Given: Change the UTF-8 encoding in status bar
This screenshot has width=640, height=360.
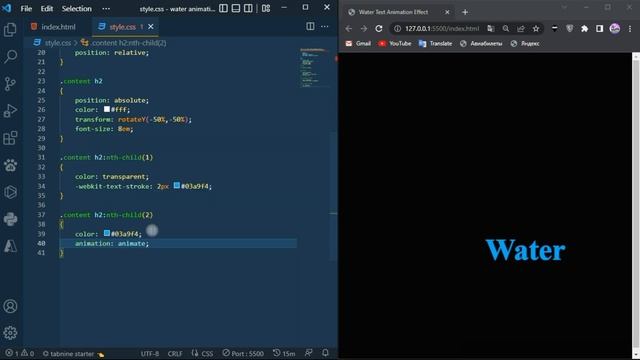Looking at the screenshot, I should pyautogui.click(x=150, y=354).
